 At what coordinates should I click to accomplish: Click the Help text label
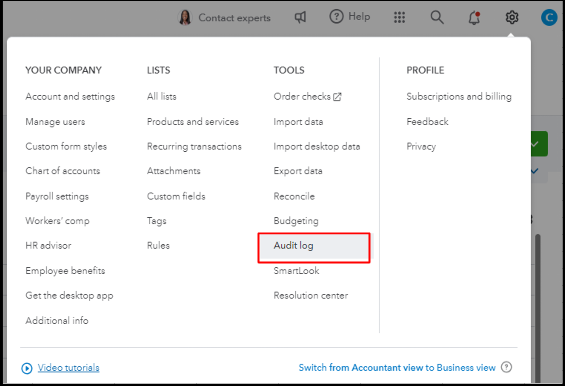[359, 17]
